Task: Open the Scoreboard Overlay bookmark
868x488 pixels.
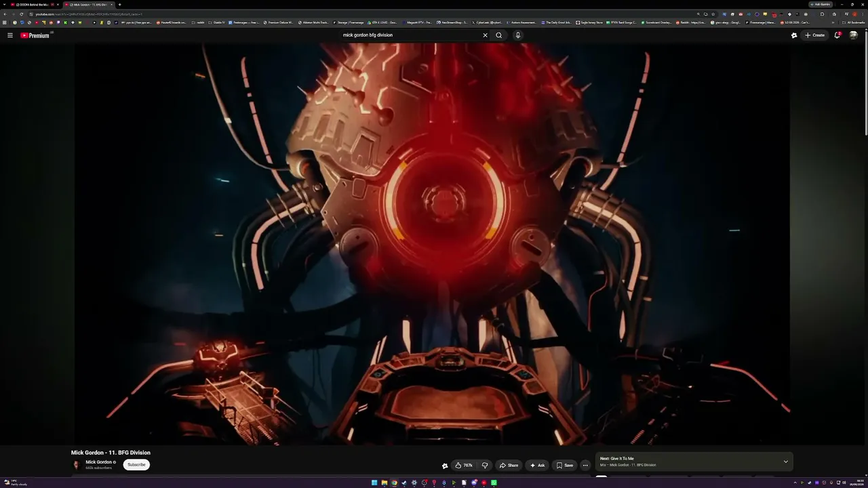Action: pyautogui.click(x=656, y=22)
